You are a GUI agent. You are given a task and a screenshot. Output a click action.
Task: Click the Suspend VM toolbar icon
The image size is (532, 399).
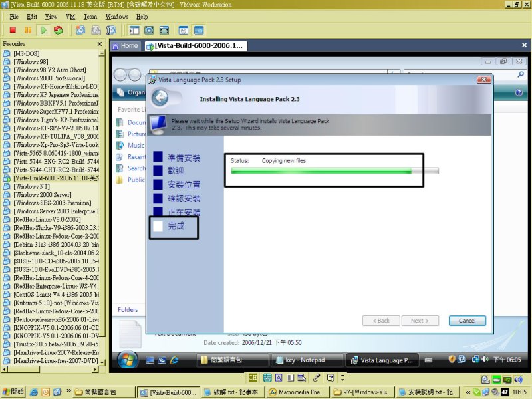(28, 30)
